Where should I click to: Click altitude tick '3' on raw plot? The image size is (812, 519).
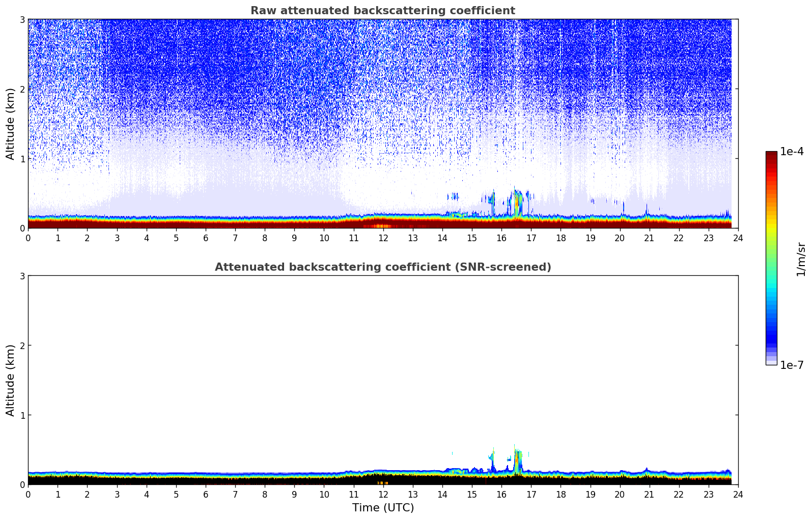coord(22,19)
